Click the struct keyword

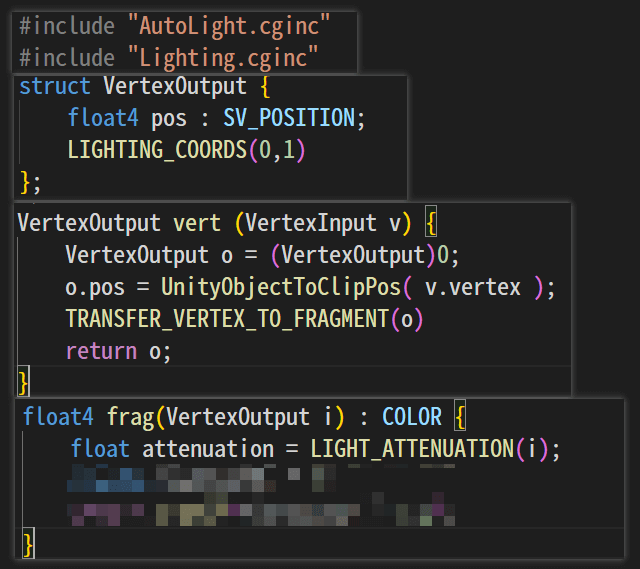click(x=55, y=86)
